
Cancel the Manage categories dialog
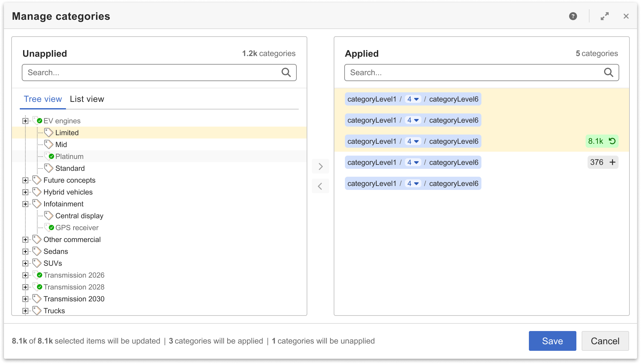[605, 341]
